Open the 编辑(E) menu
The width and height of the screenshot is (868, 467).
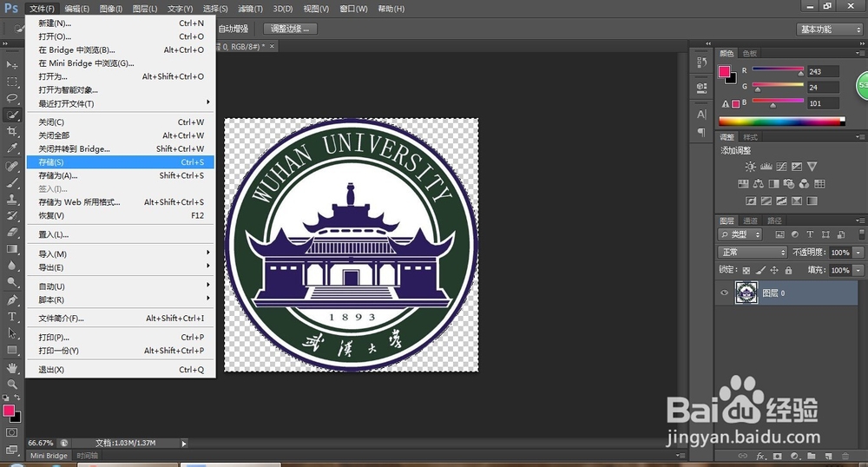pos(76,9)
